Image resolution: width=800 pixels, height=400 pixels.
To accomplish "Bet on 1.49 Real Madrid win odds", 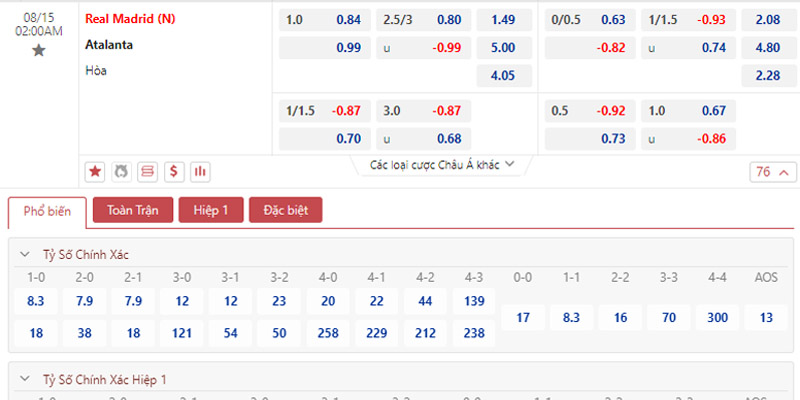I will point(504,20).
